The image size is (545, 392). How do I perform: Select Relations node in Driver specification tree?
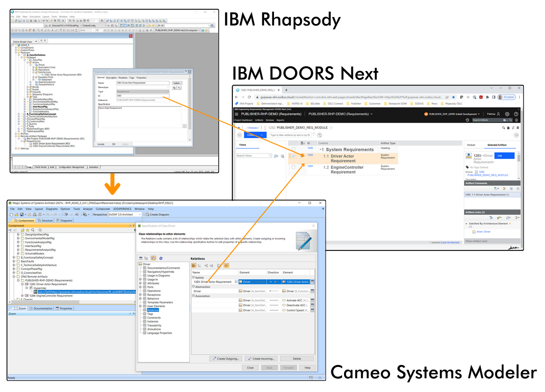coord(152,310)
